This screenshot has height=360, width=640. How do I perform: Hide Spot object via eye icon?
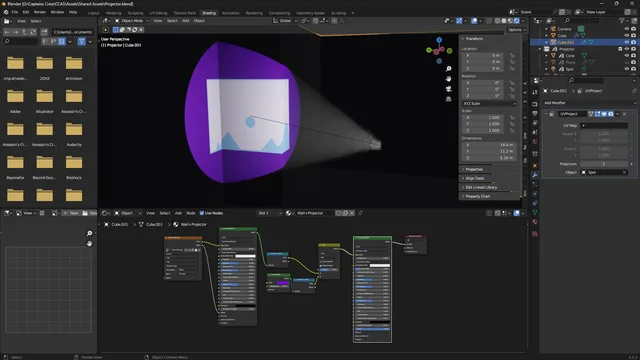point(627,69)
